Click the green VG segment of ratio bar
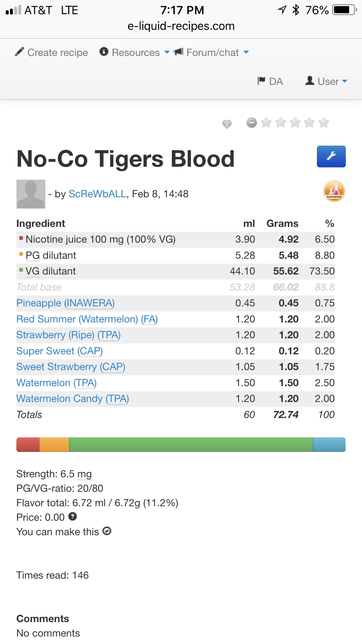The image size is (362, 644). coord(191,444)
